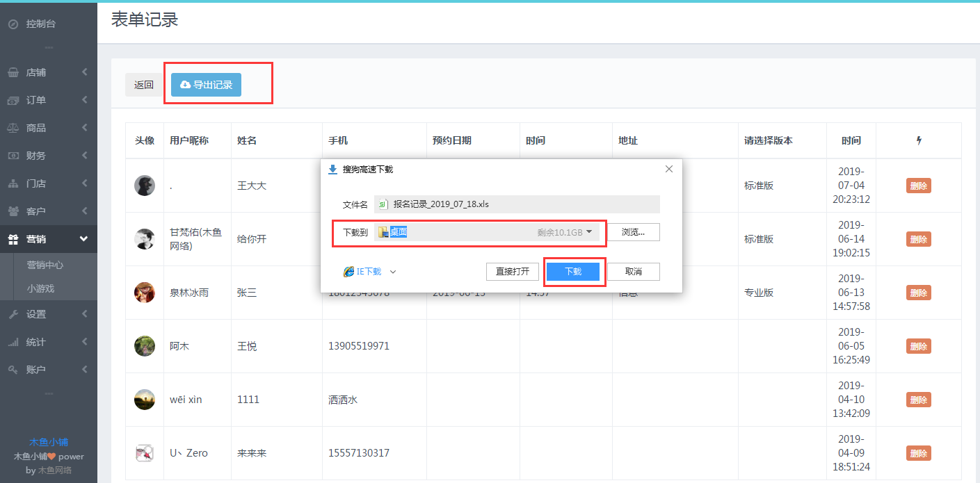Click the 控制台 dashboard icon in sidebar
The image size is (980, 483).
pyautogui.click(x=13, y=24)
